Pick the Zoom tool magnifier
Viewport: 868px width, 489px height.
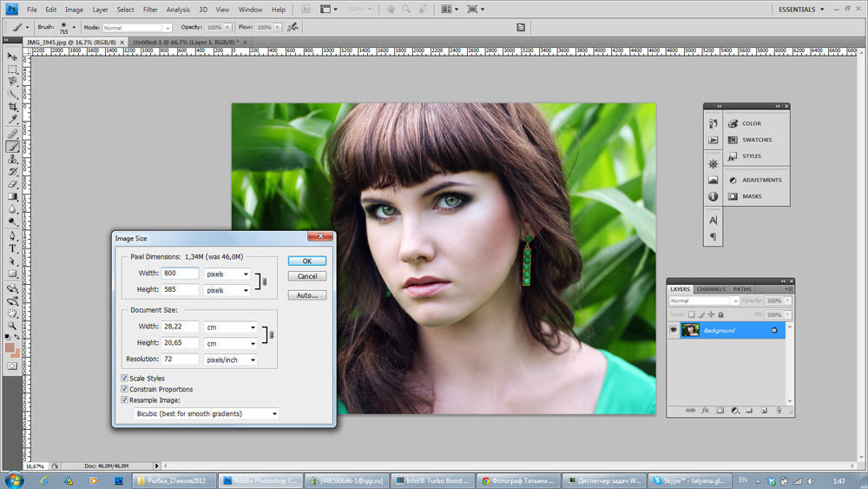tap(12, 325)
